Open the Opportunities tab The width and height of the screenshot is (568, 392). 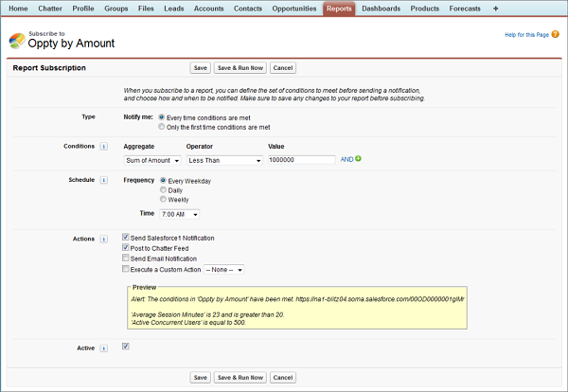(x=293, y=9)
